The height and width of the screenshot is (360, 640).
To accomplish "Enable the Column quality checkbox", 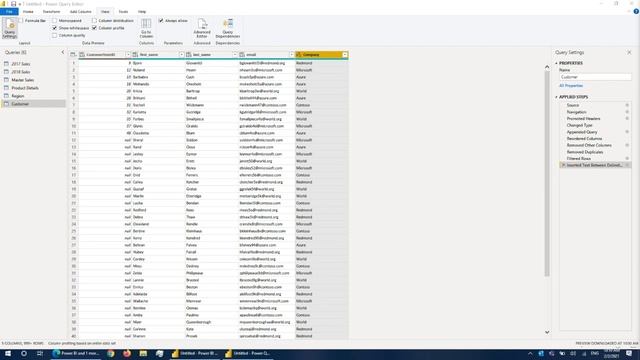I will (55, 36).
